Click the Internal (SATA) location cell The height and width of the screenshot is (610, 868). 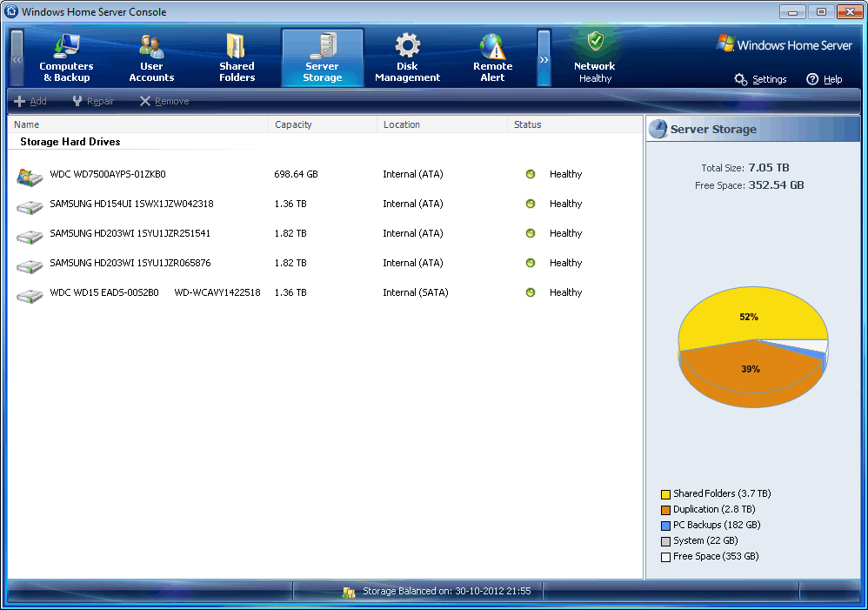416,292
